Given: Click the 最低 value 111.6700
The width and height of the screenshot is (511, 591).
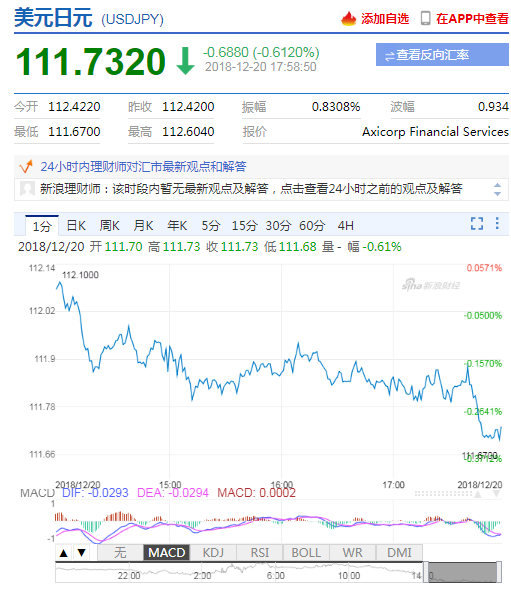Looking at the screenshot, I should pyautogui.click(x=74, y=132).
